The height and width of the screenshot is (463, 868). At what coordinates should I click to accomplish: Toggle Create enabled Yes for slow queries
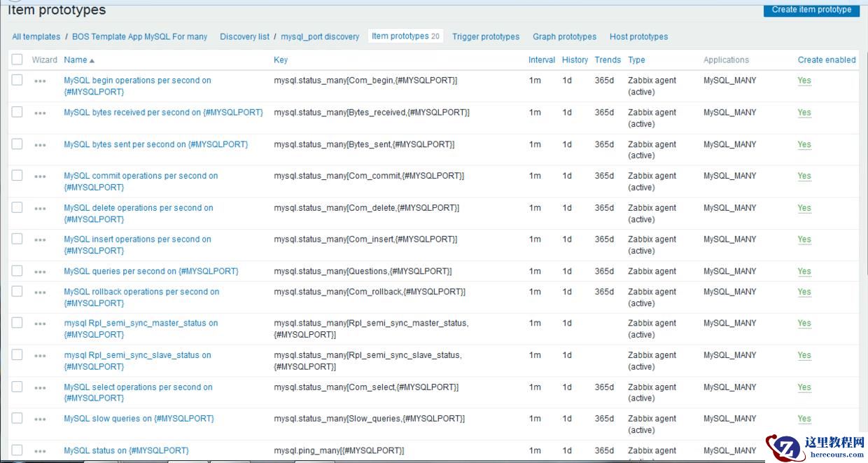coord(804,419)
